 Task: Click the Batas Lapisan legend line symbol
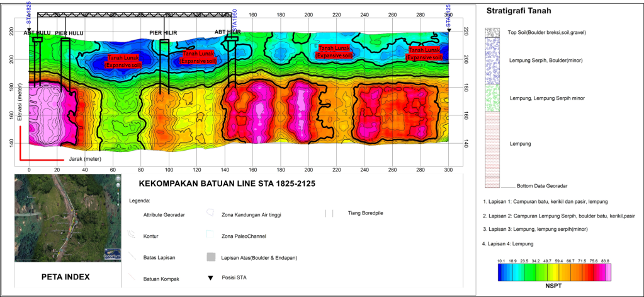tap(131, 257)
